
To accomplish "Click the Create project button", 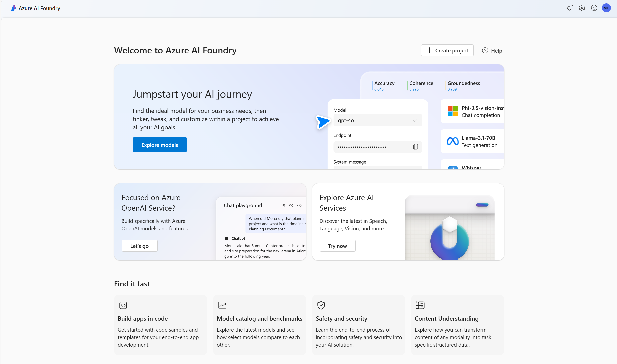I will pyautogui.click(x=447, y=50).
